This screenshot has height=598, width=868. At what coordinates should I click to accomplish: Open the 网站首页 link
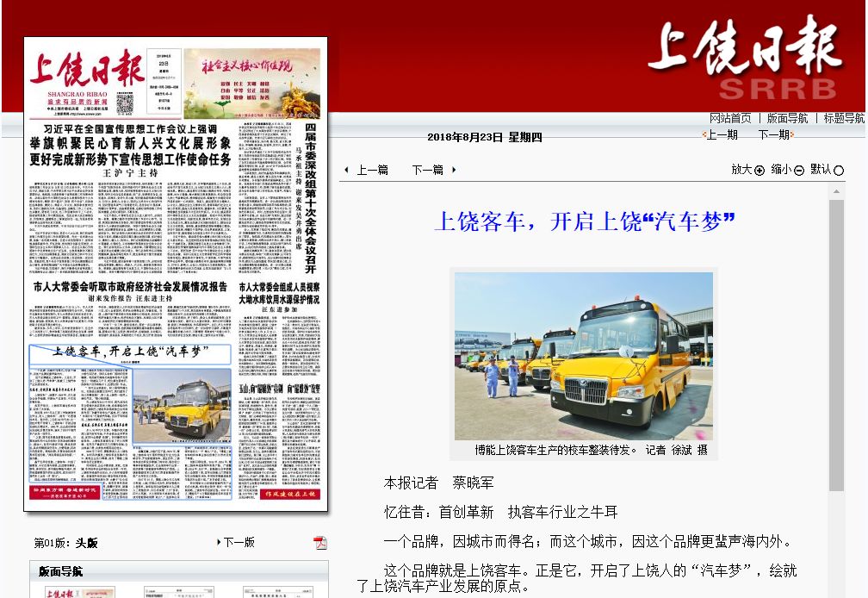(730, 118)
